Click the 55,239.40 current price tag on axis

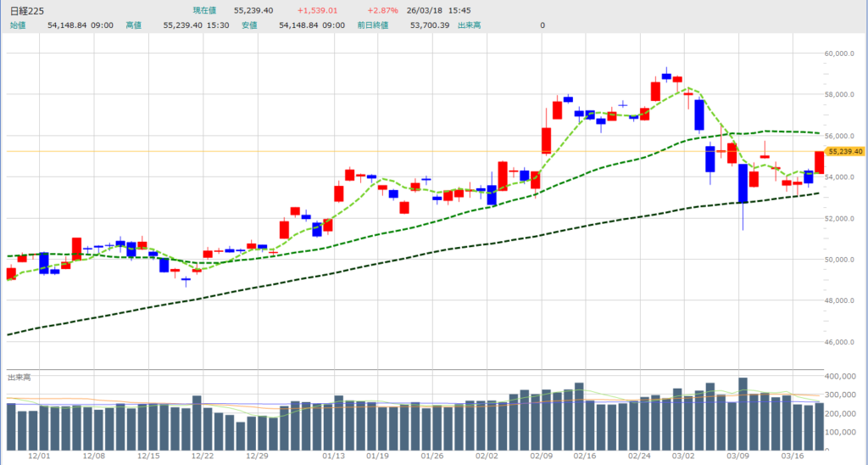click(x=845, y=151)
